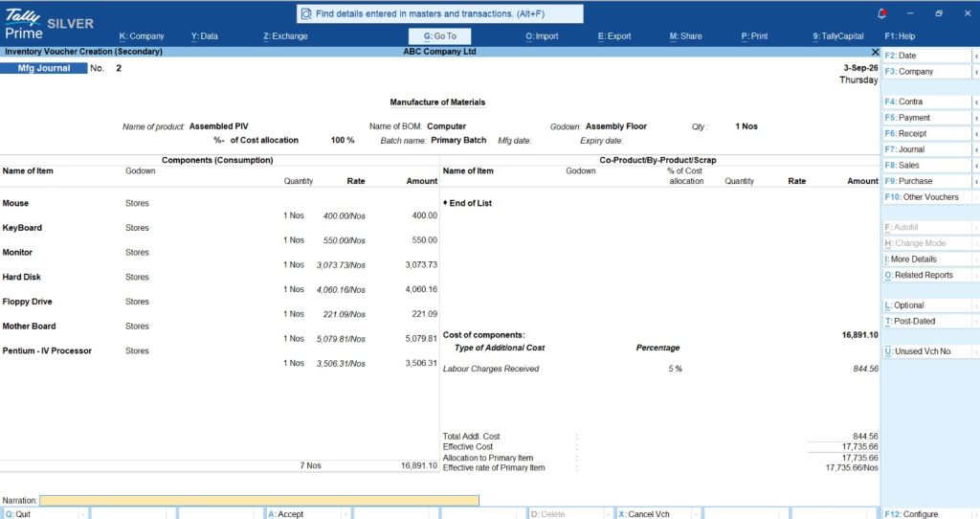
Task: Switch to F7 Journal voucher
Action: point(926,149)
